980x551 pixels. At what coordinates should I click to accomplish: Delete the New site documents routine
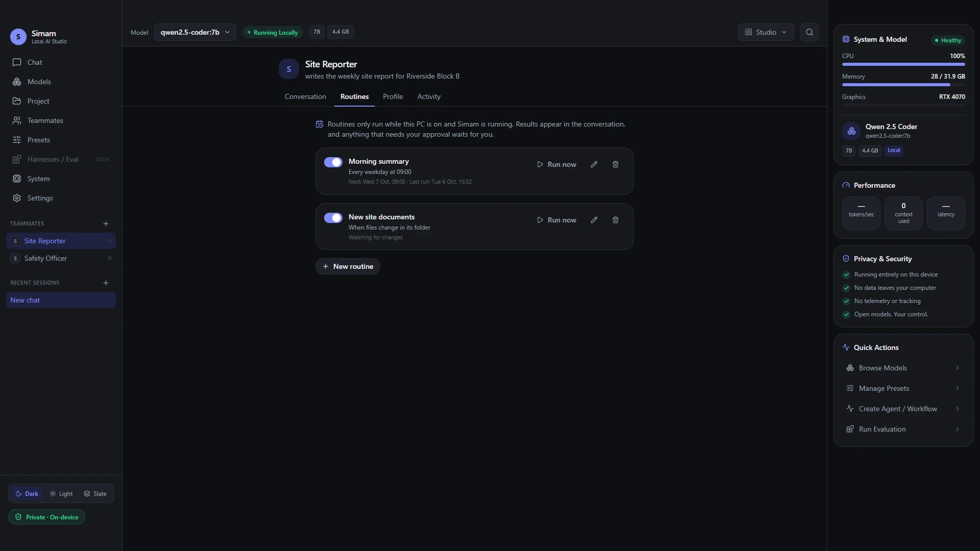pos(616,220)
